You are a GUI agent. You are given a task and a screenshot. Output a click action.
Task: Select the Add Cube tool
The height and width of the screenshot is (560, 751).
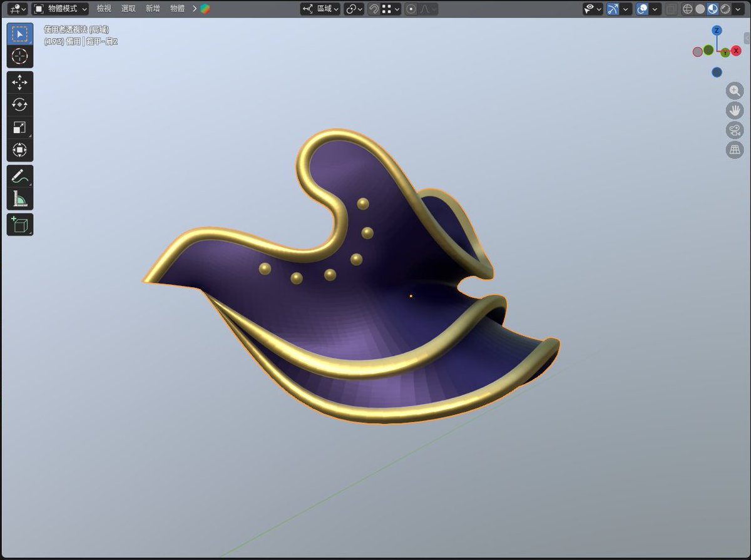click(20, 225)
